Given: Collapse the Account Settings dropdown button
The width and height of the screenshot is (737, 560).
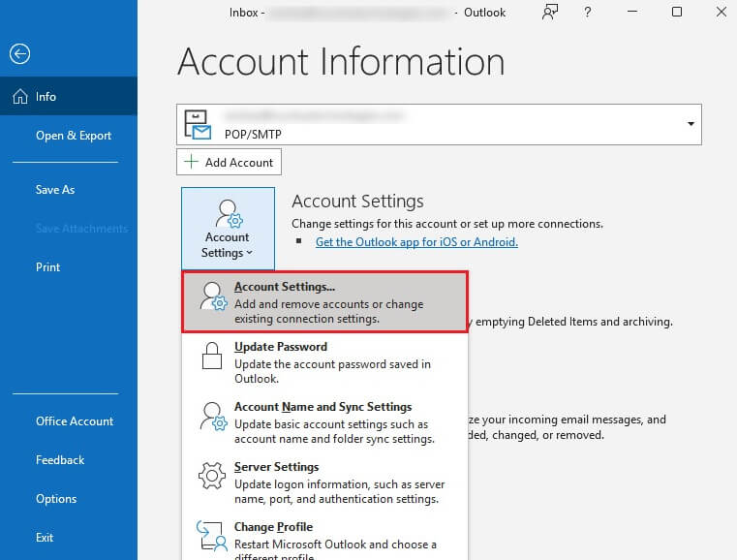Looking at the screenshot, I should click(x=228, y=229).
